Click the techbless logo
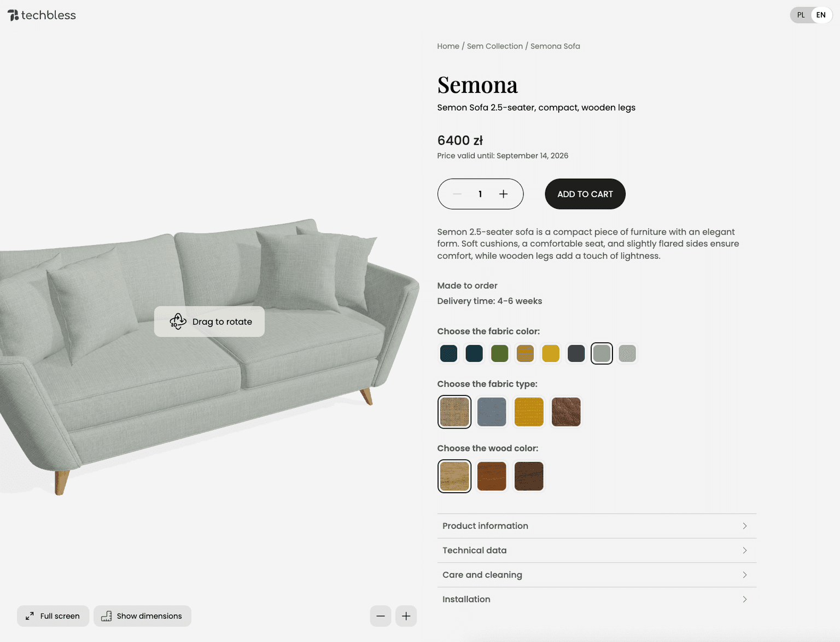Image resolution: width=840 pixels, height=642 pixels. [x=42, y=15]
